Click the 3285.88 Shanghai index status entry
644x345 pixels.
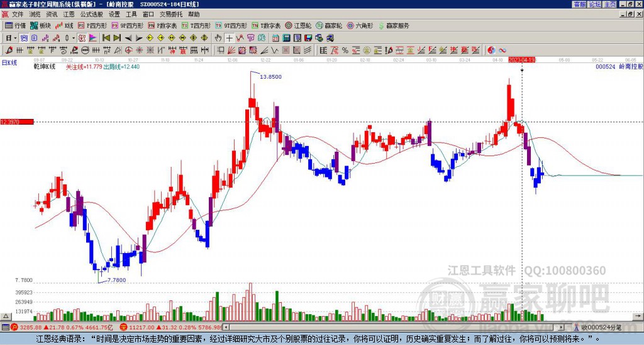tap(62, 327)
